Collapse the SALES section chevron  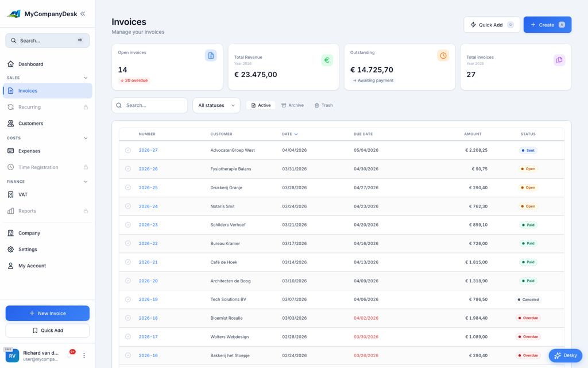[86, 78]
